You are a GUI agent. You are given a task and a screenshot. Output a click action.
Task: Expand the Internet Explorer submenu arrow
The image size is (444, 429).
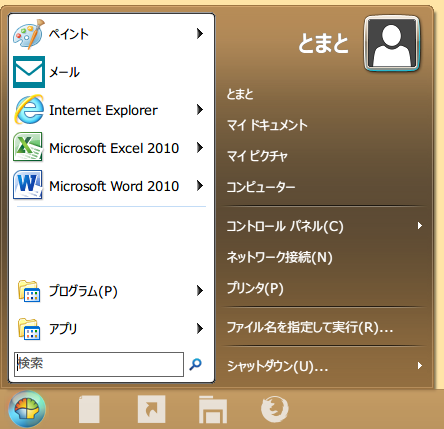(x=200, y=109)
